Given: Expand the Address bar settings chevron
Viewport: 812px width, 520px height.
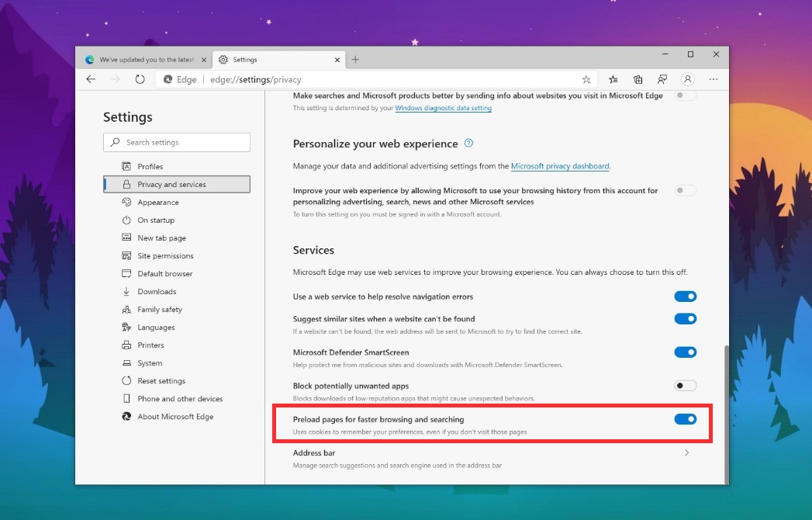Looking at the screenshot, I should (x=686, y=452).
